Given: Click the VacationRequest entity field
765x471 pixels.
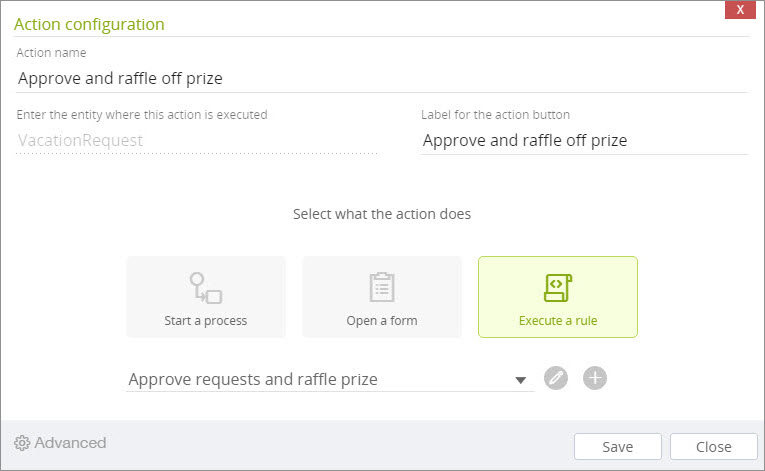Looking at the screenshot, I should pos(197,141).
